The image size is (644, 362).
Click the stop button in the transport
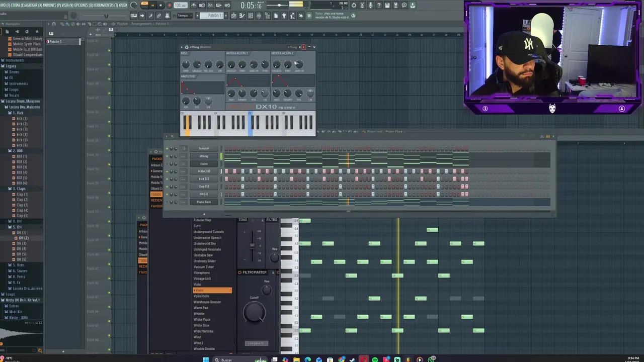point(160,5)
